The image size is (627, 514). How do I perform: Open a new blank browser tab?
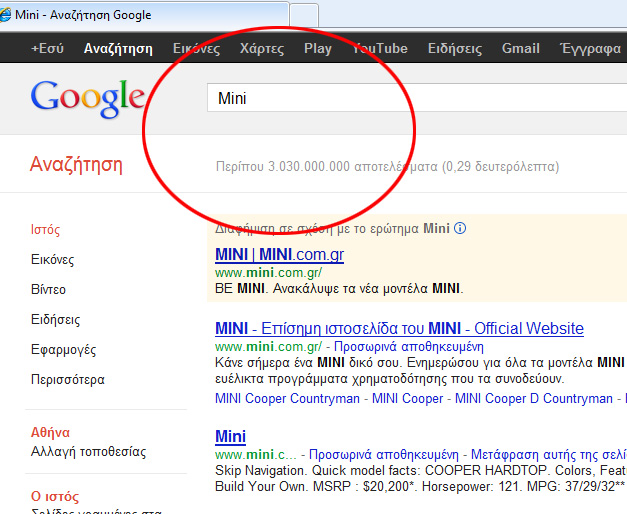tap(304, 15)
